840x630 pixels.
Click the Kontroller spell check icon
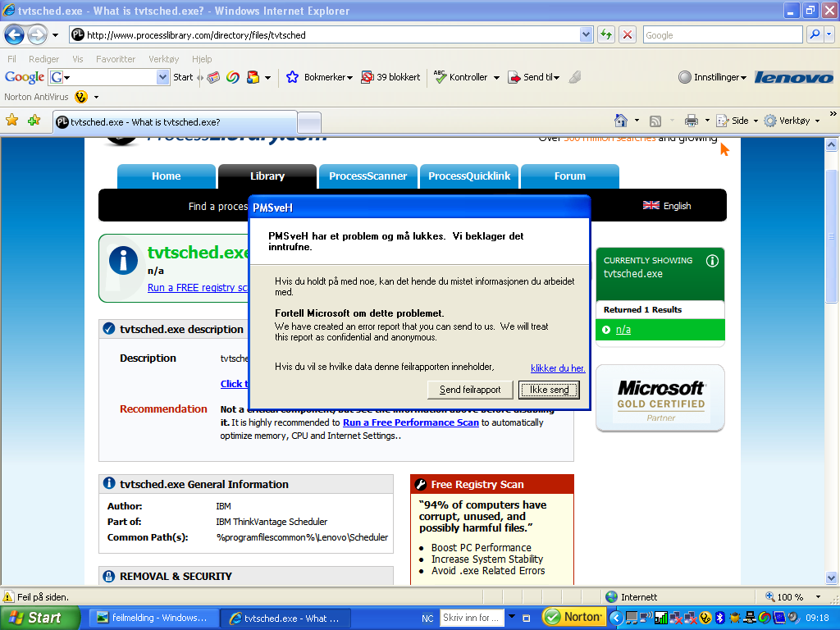coord(440,77)
